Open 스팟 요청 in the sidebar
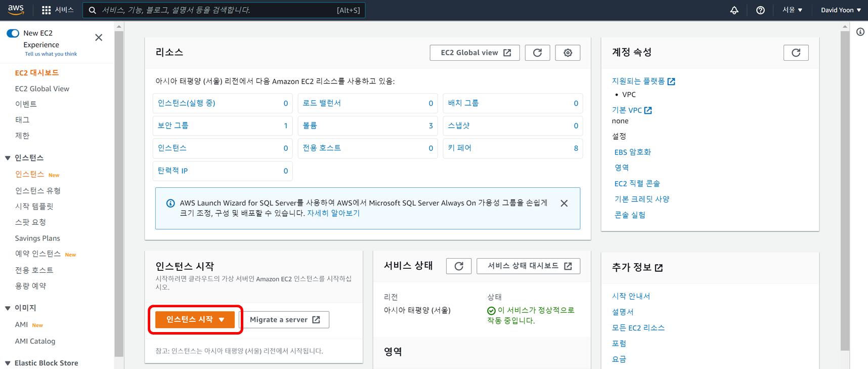The height and width of the screenshot is (369, 868). click(30, 222)
